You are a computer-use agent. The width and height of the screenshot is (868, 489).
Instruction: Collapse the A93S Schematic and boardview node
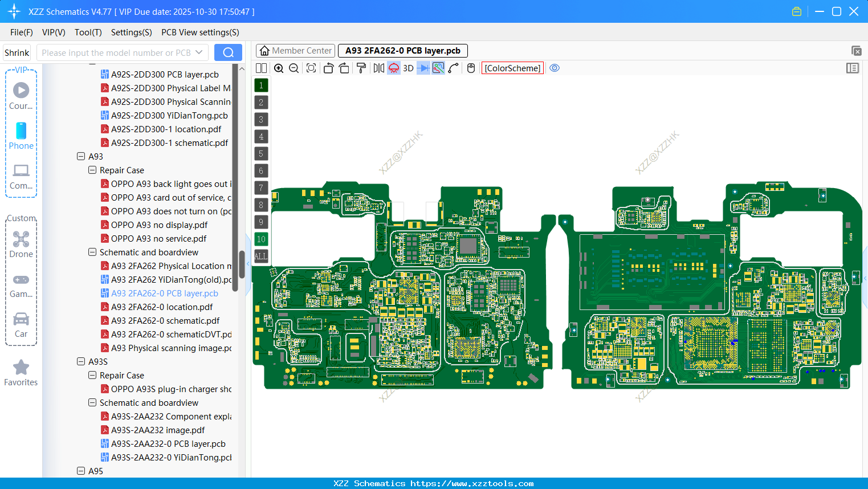(92, 402)
